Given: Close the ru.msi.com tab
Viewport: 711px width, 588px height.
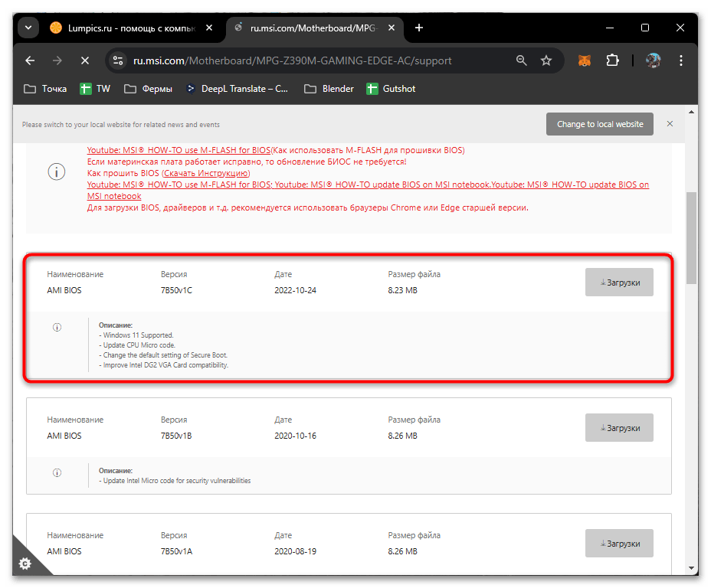Looking at the screenshot, I should (x=392, y=28).
